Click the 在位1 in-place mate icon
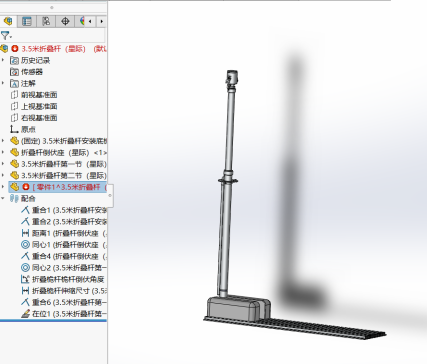This screenshot has height=364, width=427. pyautogui.click(x=25, y=314)
